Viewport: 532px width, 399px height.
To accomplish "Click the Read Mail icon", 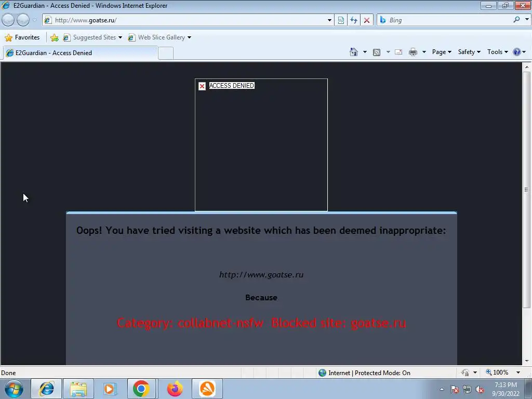I will [398, 52].
